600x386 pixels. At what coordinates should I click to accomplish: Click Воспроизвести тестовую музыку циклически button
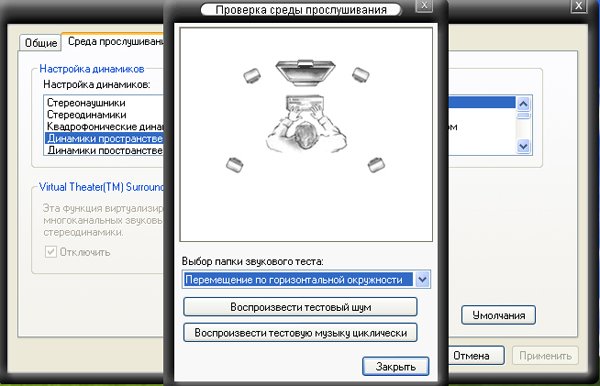click(300, 333)
